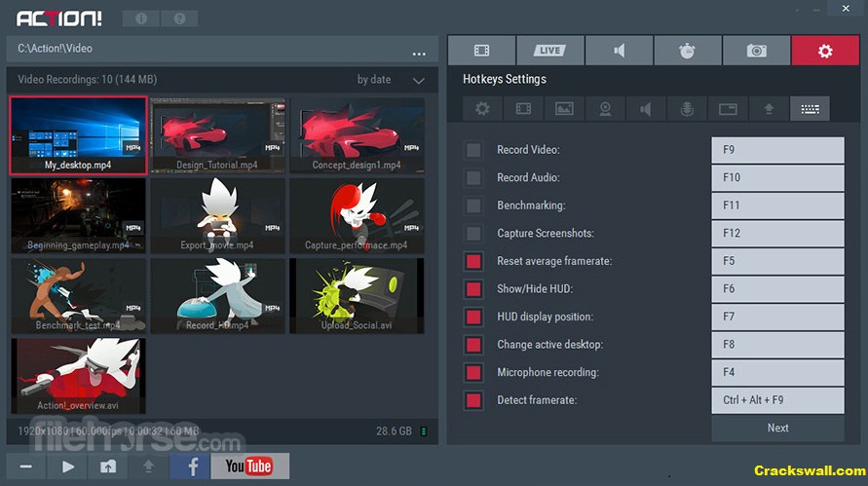Enable the Capture Screenshots hotkey checkbox
The height and width of the screenshot is (486, 868).
point(473,233)
